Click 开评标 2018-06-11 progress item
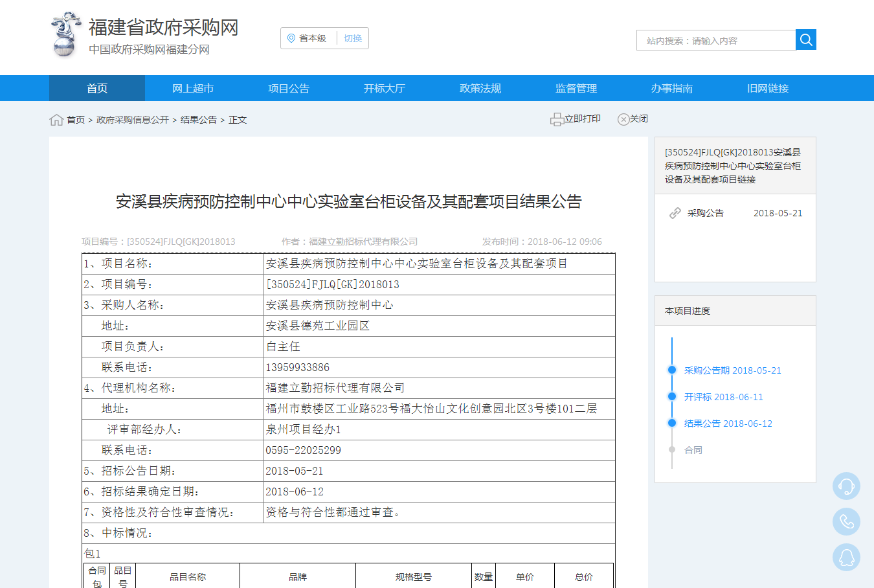The height and width of the screenshot is (588, 874). pyautogui.click(x=724, y=397)
